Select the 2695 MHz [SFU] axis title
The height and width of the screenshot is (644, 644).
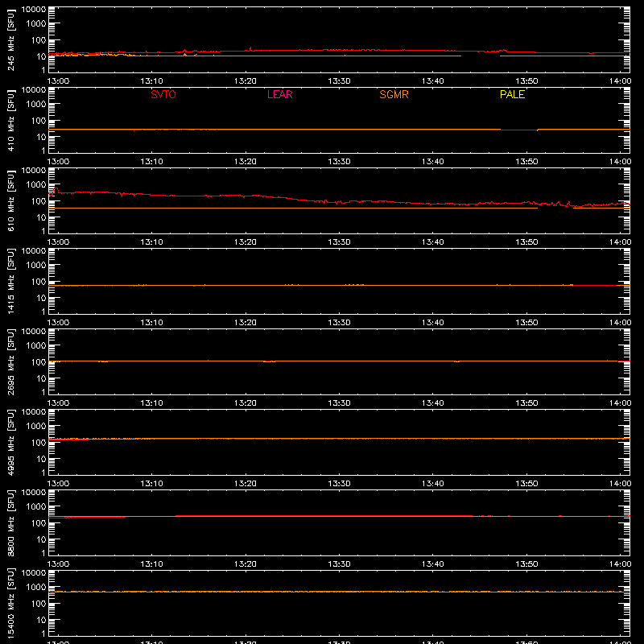click(11, 361)
